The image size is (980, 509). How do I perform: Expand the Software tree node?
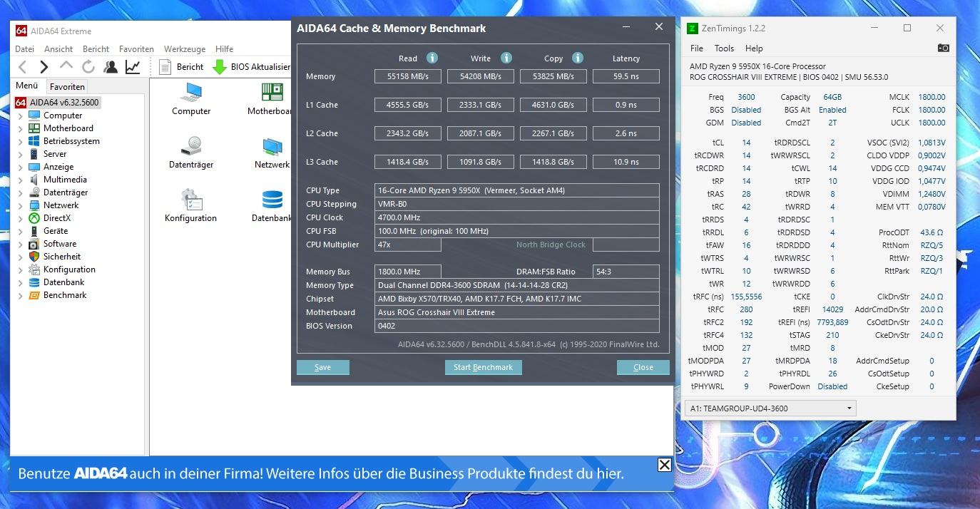[20, 244]
